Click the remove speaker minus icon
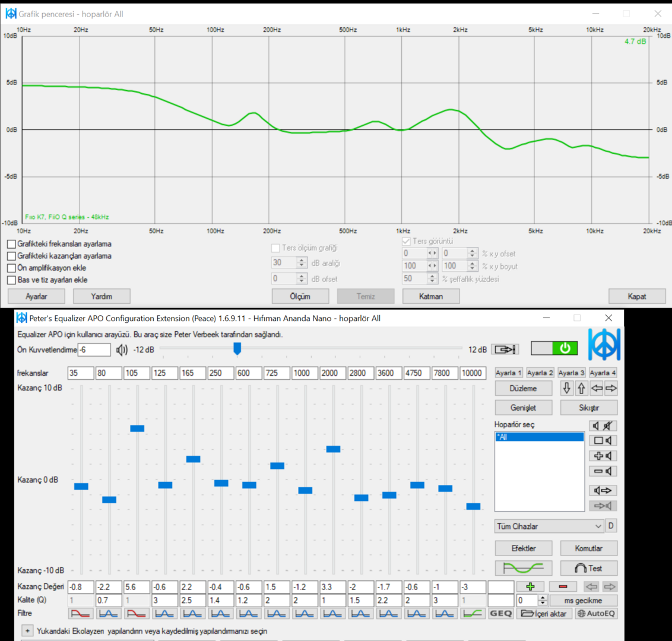The width and height of the screenshot is (672, 641). [x=603, y=471]
